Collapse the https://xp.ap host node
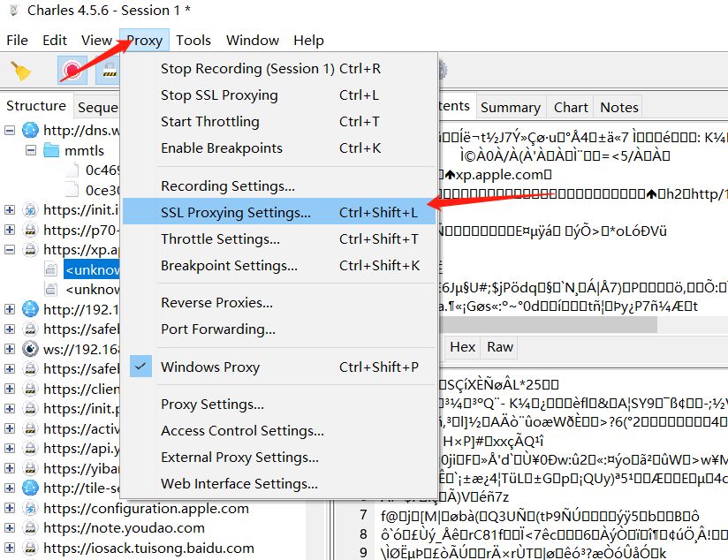The image size is (728, 560). tap(10, 250)
